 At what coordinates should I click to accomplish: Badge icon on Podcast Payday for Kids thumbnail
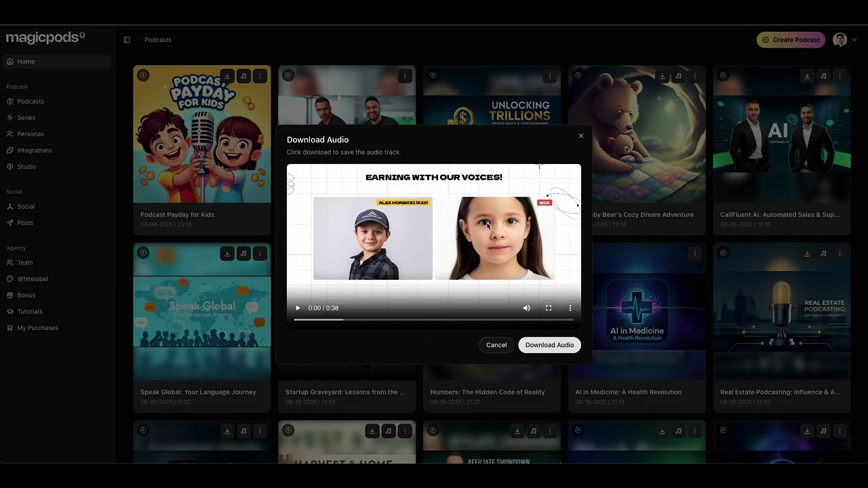click(x=143, y=75)
